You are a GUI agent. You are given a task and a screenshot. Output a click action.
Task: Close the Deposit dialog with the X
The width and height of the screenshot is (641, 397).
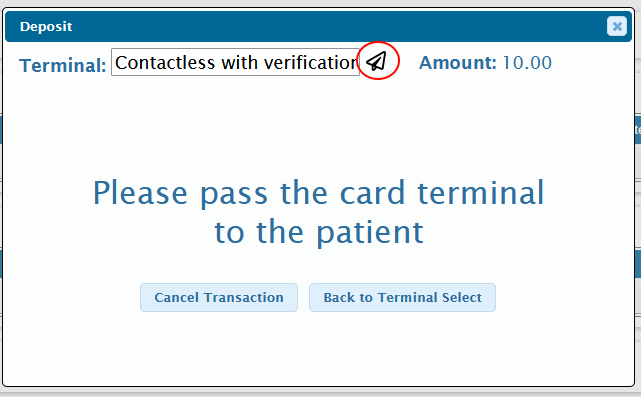point(617,27)
